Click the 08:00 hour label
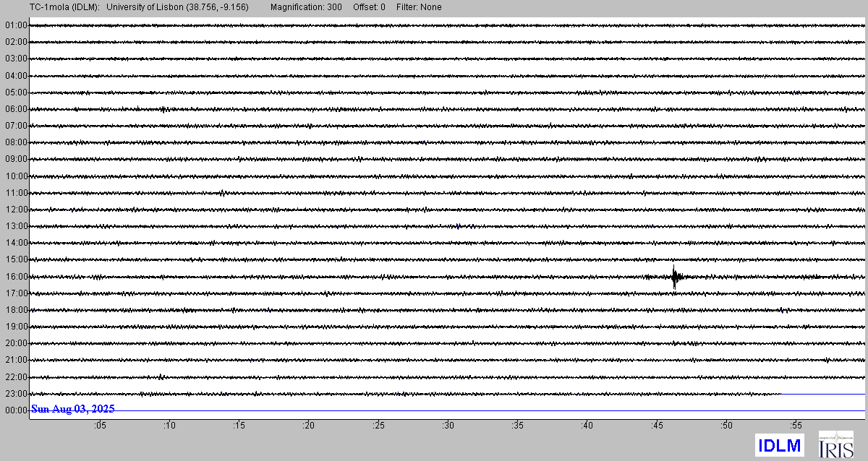The height and width of the screenshot is (461, 868). pos(16,142)
